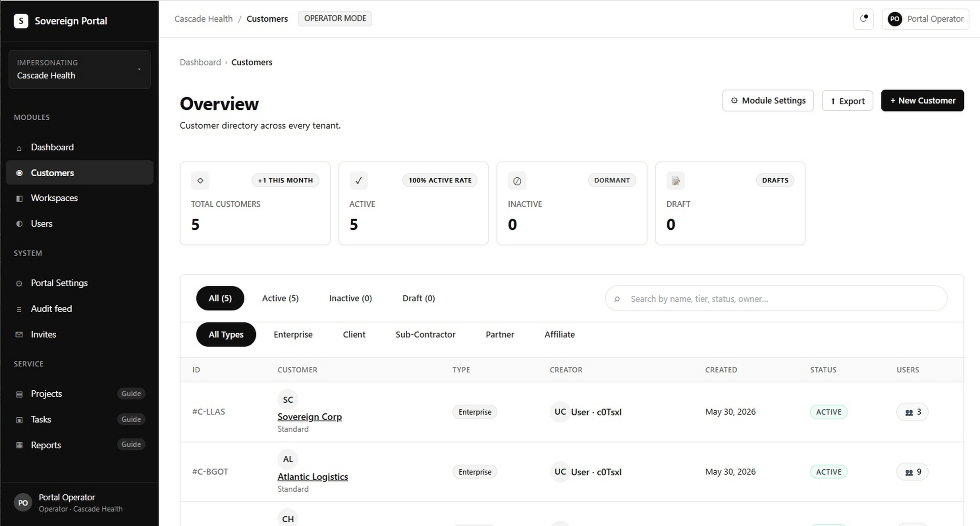980x526 pixels.
Task: Open Workspaces in the sidebar menu
Action: (x=79, y=198)
